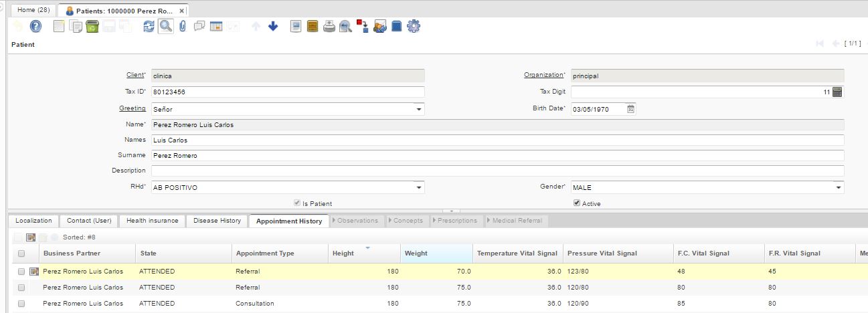The height and width of the screenshot is (313, 868).
Task: Click the green Delete record trash icon
Action: (93, 27)
